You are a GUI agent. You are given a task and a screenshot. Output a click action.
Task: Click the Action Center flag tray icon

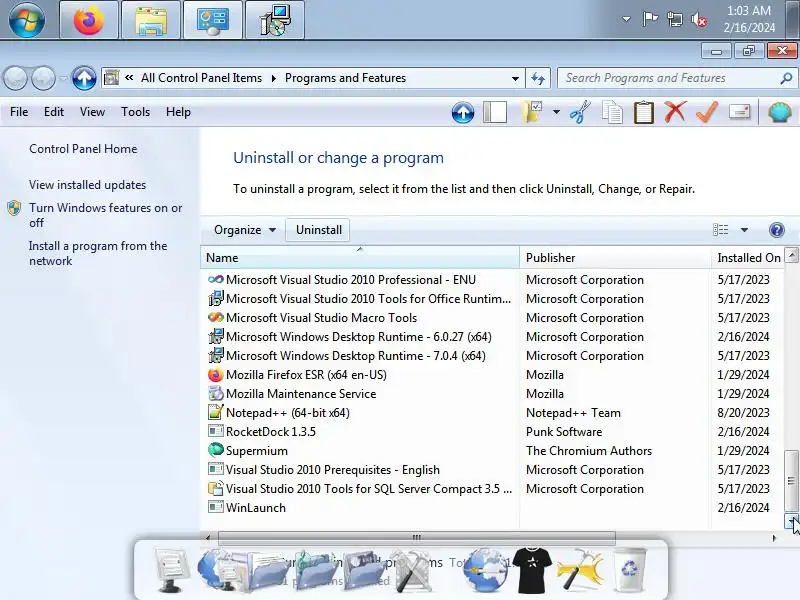(650, 19)
